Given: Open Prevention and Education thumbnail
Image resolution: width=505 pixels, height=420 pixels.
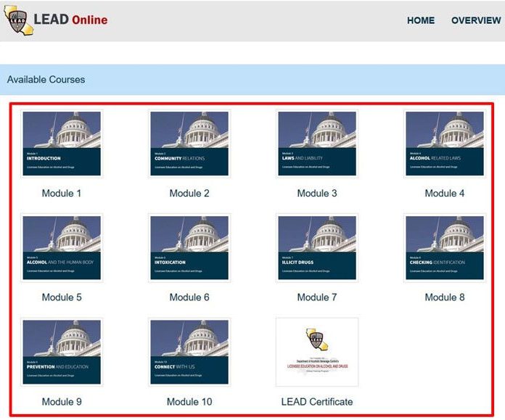Looking at the screenshot, I should coord(62,353).
